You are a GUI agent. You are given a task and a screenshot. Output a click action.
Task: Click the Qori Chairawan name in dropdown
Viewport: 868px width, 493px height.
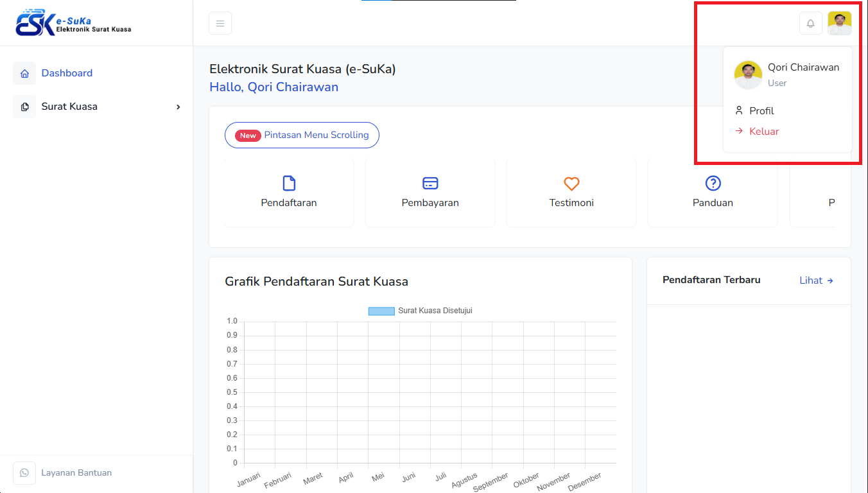pyautogui.click(x=803, y=67)
